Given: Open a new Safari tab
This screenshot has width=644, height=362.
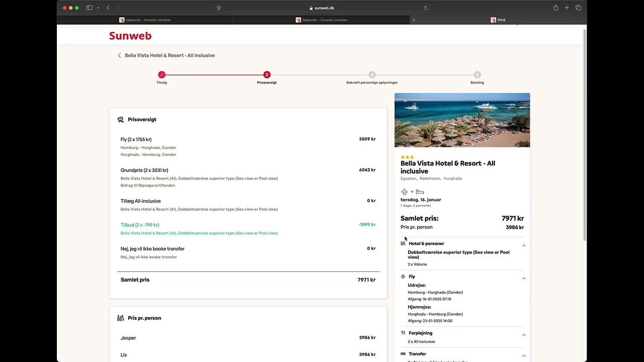Looking at the screenshot, I should click(567, 8).
